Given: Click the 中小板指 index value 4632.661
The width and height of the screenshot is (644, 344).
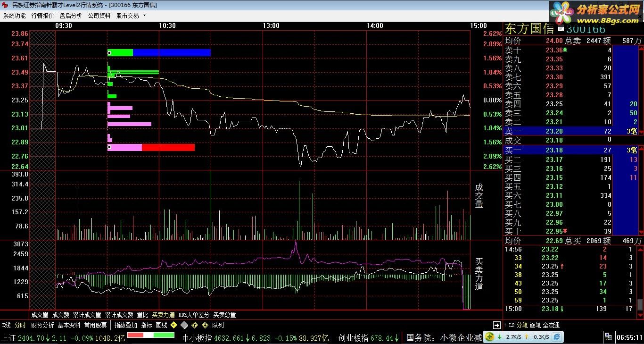Looking at the screenshot, I should [x=229, y=338].
